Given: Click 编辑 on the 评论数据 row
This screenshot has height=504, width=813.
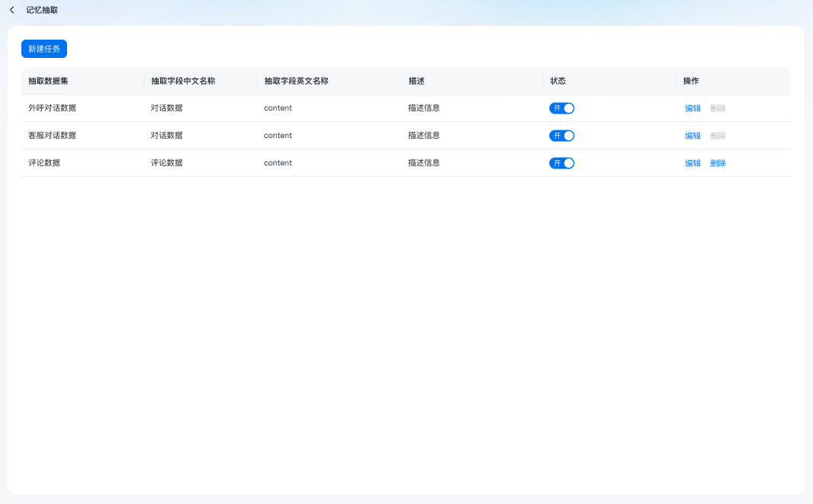Looking at the screenshot, I should 692,162.
